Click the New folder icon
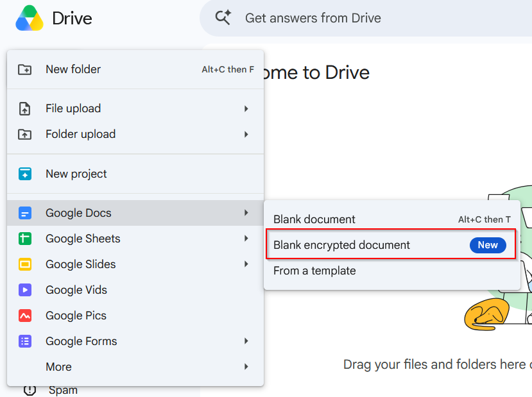This screenshot has width=532, height=397. [25, 69]
